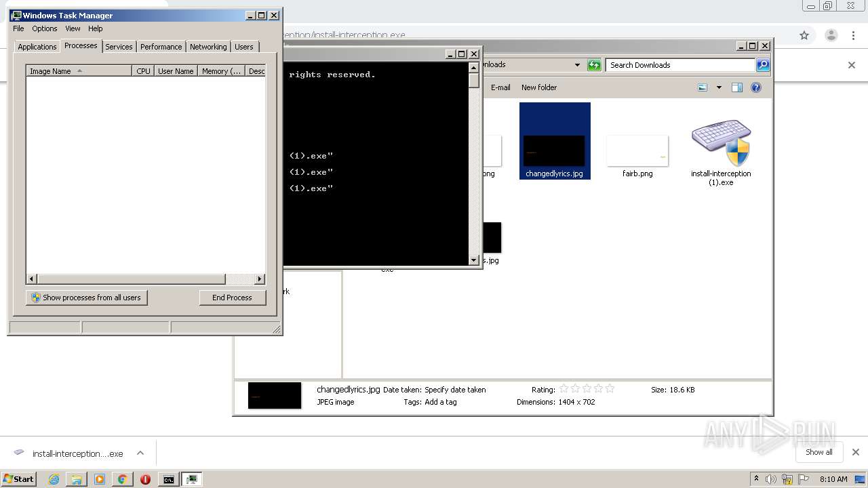Set rating to five stars
This screenshot has height=488, width=868.
pos(610,389)
